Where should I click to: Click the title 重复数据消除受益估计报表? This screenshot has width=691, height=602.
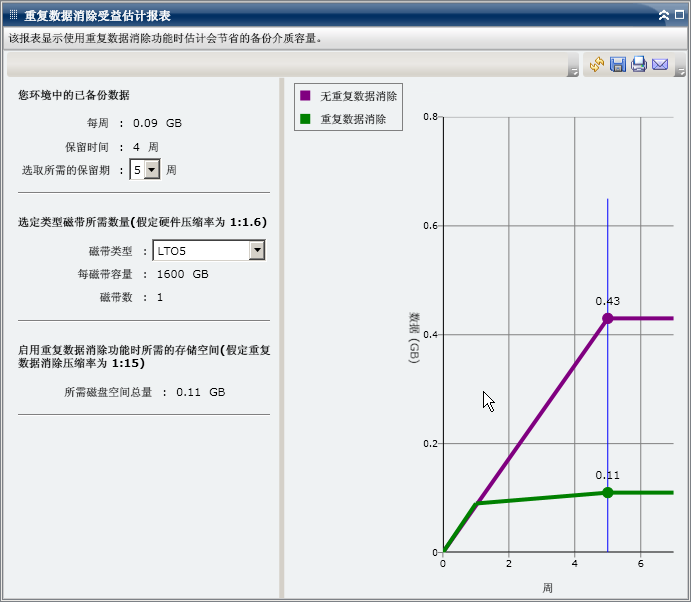tap(97, 16)
